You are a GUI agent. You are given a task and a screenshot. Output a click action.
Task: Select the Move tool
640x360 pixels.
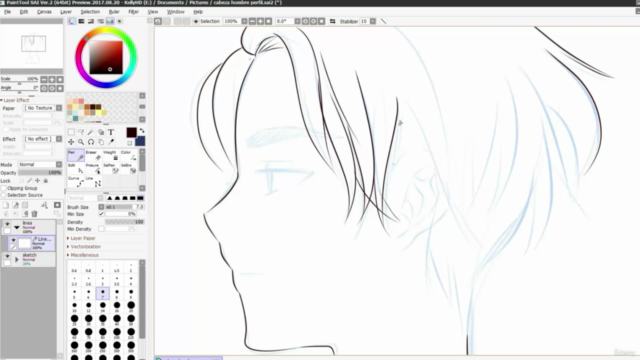[71, 142]
